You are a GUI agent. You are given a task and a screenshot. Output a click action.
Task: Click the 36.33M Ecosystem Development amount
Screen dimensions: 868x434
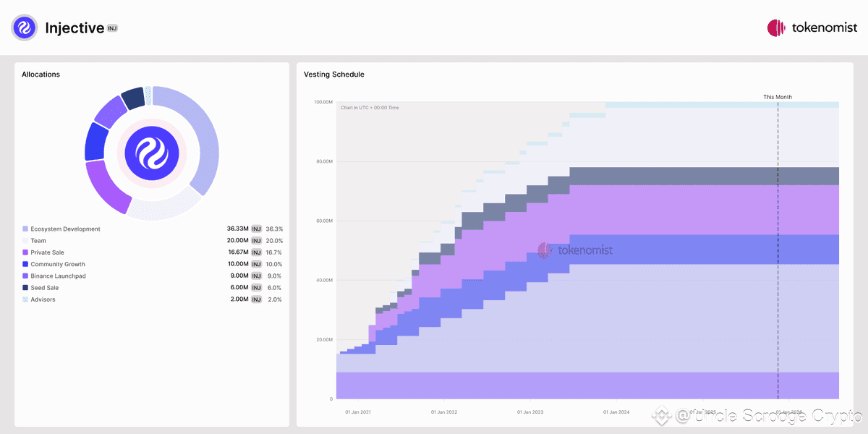click(238, 229)
